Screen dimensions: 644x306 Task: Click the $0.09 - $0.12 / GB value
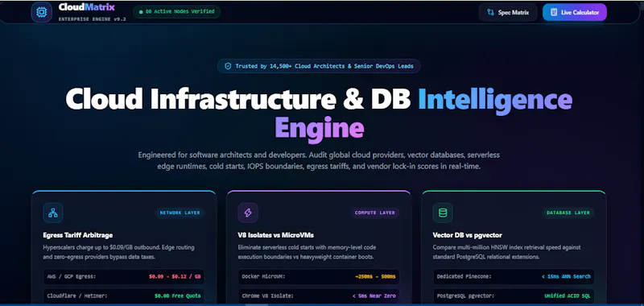(175, 277)
